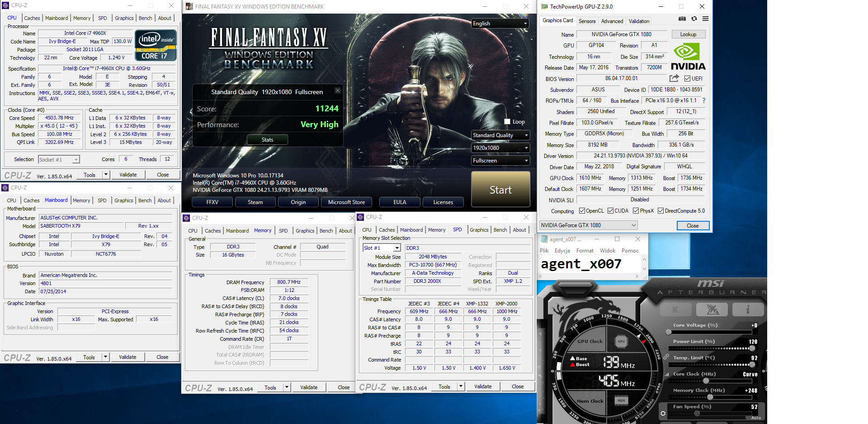The image size is (868, 424).
Task: Click the GPU-Z title bar app icon
Action: click(545, 6)
